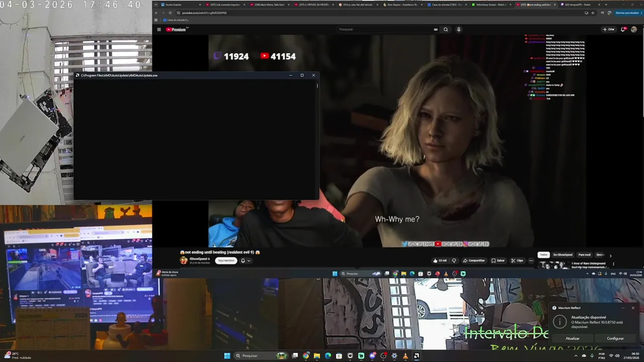Open Microsoft Edge from the bottom taskbar
Image resolution: width=644 pixels, height=362 pixels.
[328, 355]
